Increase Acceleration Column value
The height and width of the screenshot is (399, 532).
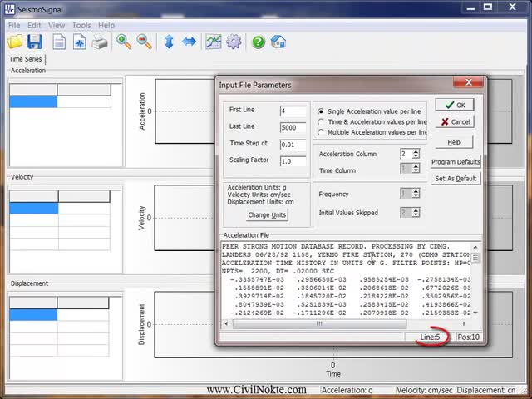(416, 151)
